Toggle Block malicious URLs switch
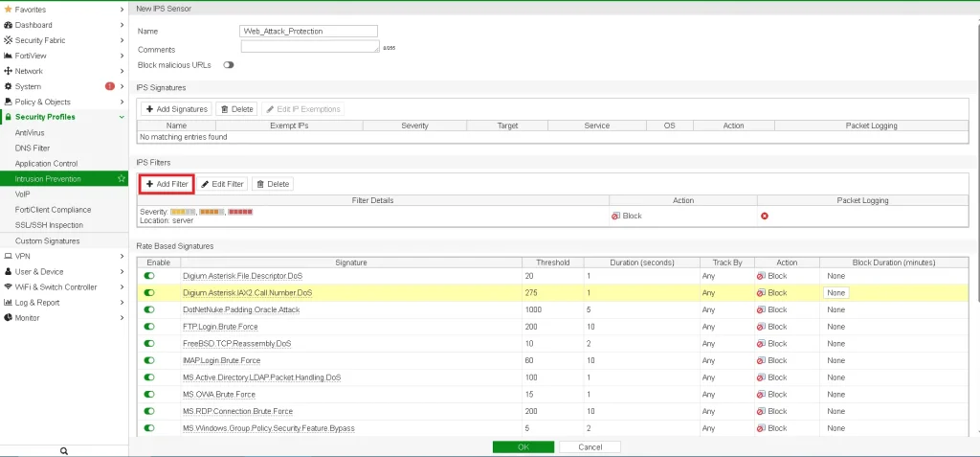 pos(228,65)
